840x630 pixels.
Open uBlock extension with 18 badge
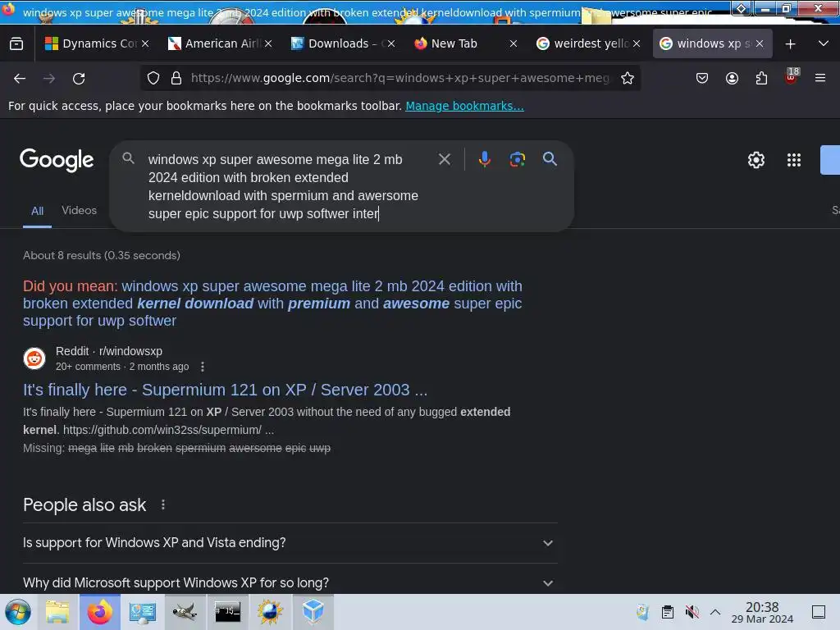(x=792, y=76)
